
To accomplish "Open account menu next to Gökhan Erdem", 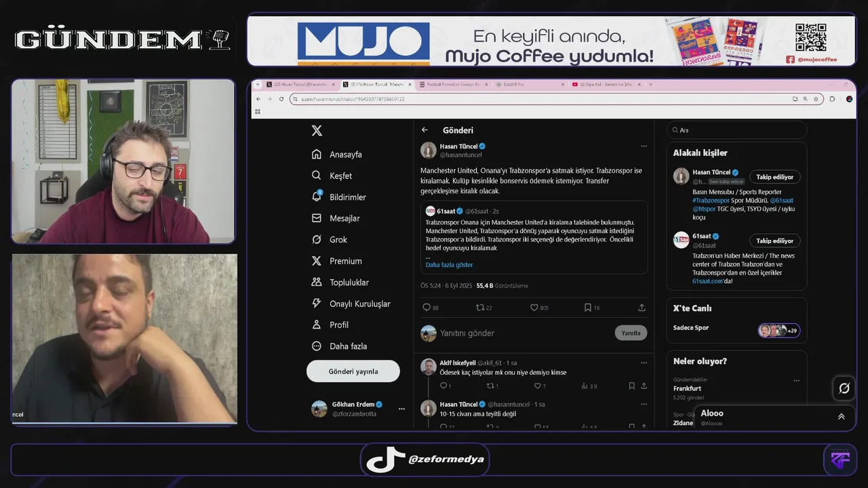I will 401,409.
